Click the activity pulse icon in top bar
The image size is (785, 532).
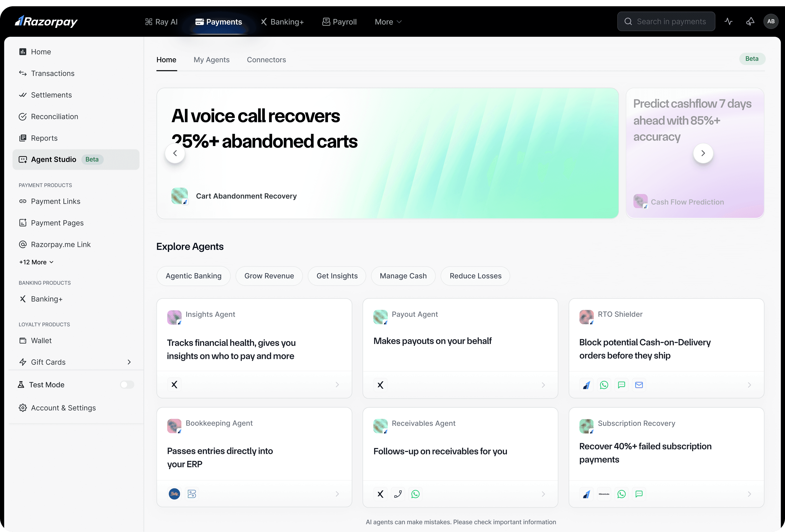[728, 22]
